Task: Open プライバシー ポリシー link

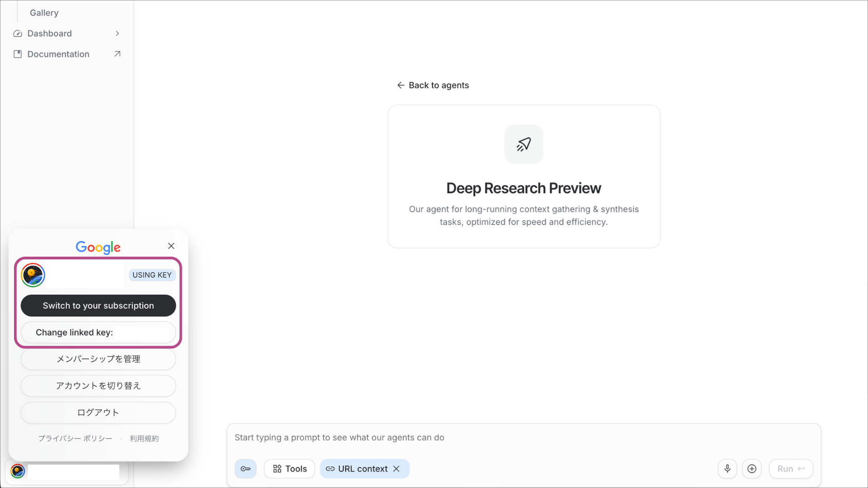Action: coord(75,438)
